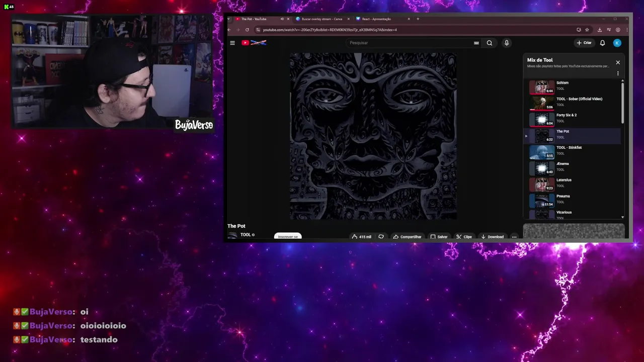Click the browser forward arrow
The width and height of the screenshot is (644, 362).
[238, 30]
